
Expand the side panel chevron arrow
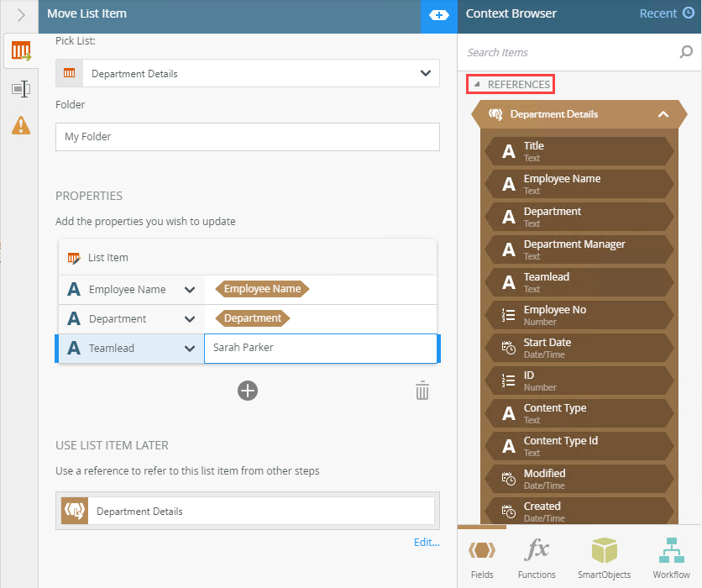coord(21,15)
